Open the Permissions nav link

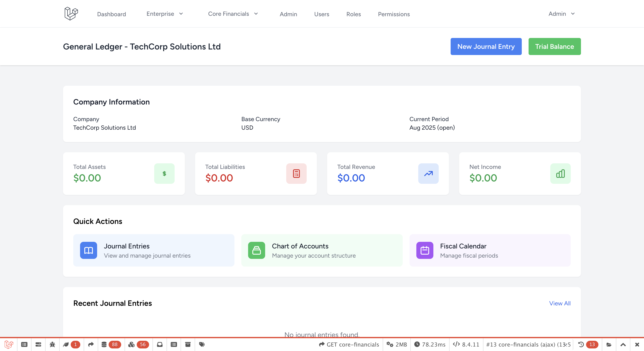coord(394,14)
